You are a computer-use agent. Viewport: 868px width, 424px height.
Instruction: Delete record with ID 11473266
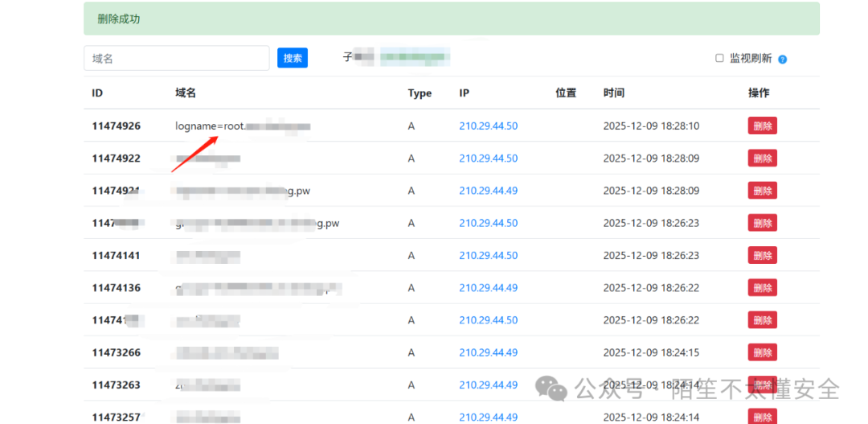pos(762,352)
